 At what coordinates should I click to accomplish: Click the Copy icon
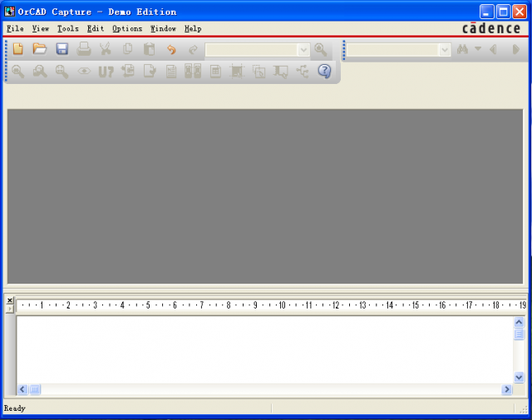(127, 49)
